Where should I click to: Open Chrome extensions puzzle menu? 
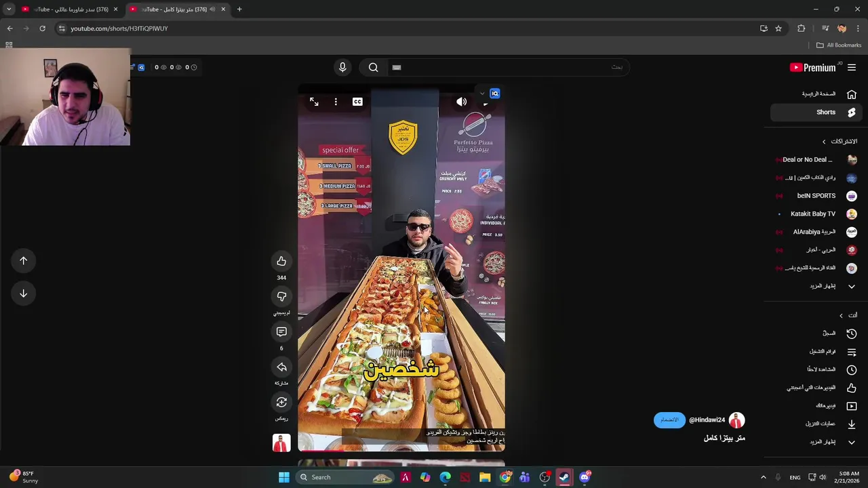coord(802,28)
